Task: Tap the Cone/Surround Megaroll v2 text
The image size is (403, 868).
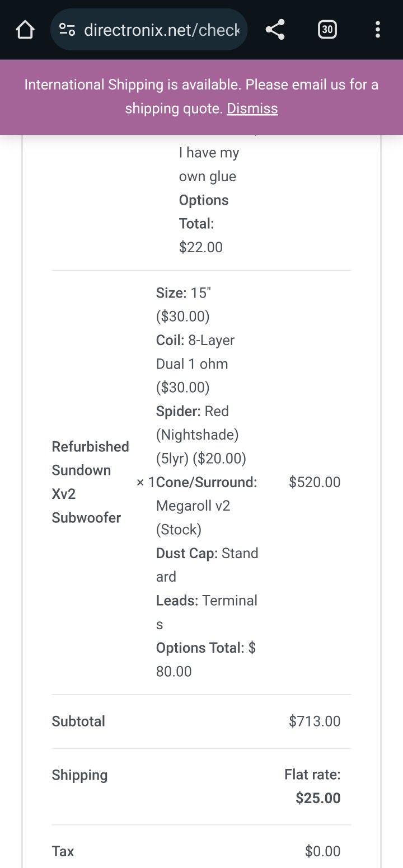Action: (x=207, y=506)
